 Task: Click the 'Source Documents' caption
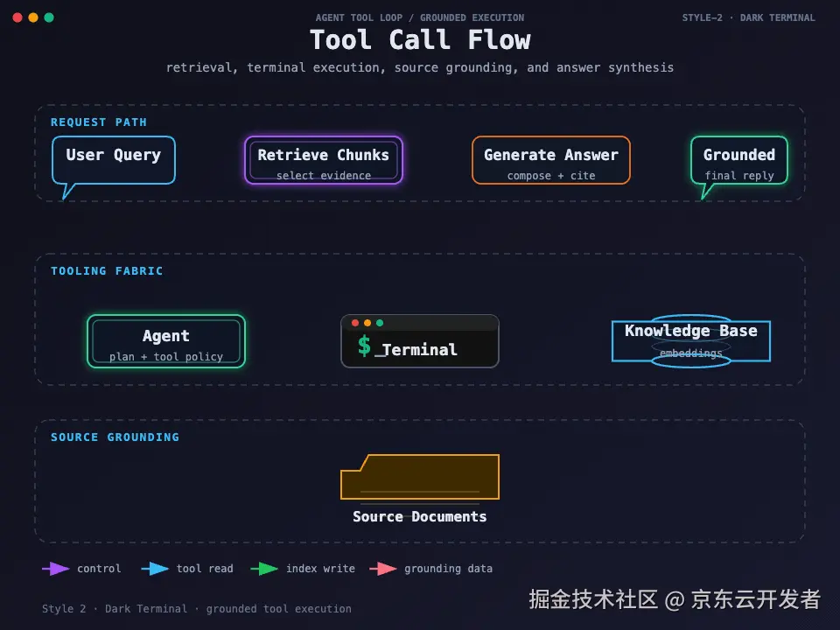click(x=420, y=516)
